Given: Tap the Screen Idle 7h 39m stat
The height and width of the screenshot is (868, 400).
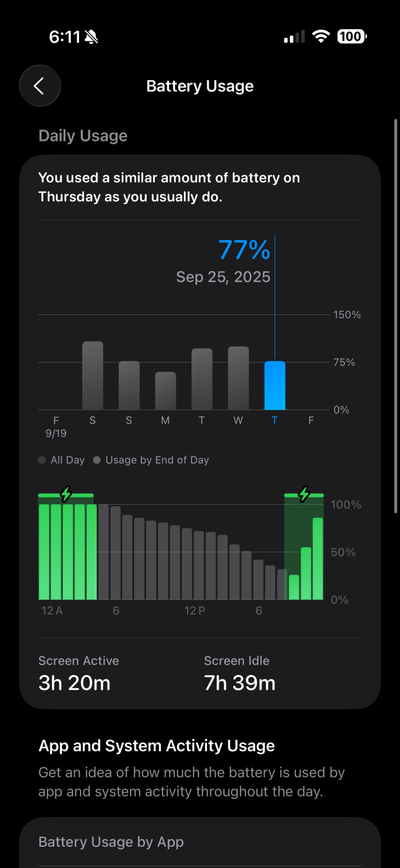Looking at the screenshot, I should point(239,674).
